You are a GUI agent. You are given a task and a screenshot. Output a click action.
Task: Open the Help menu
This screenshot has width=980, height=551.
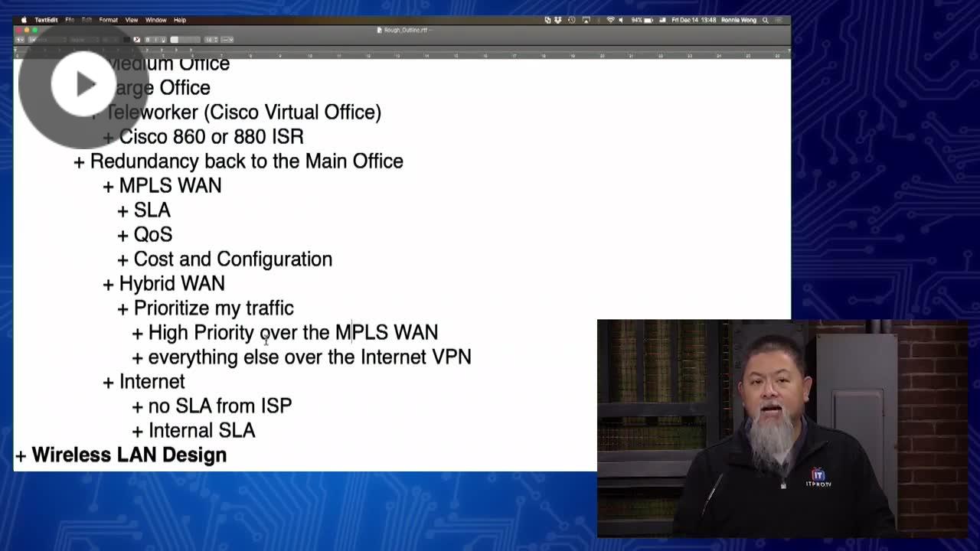[x=180, y=20]
